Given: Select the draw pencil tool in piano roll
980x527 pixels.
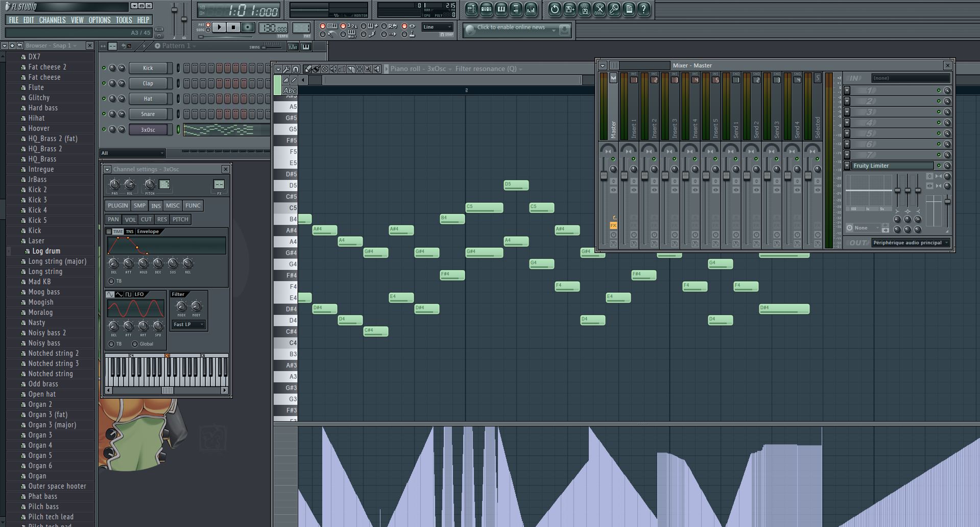Looking at the screenshot, I should tap(308, 69).
